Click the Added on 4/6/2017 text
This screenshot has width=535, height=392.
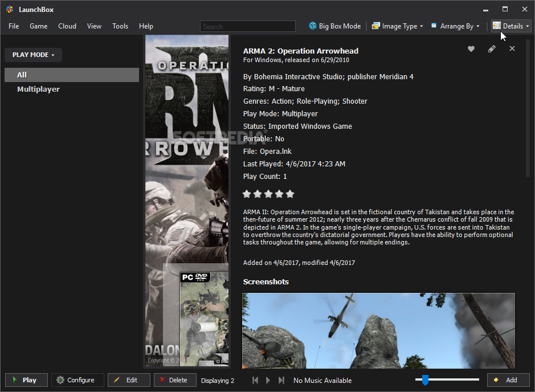[299, 263]
